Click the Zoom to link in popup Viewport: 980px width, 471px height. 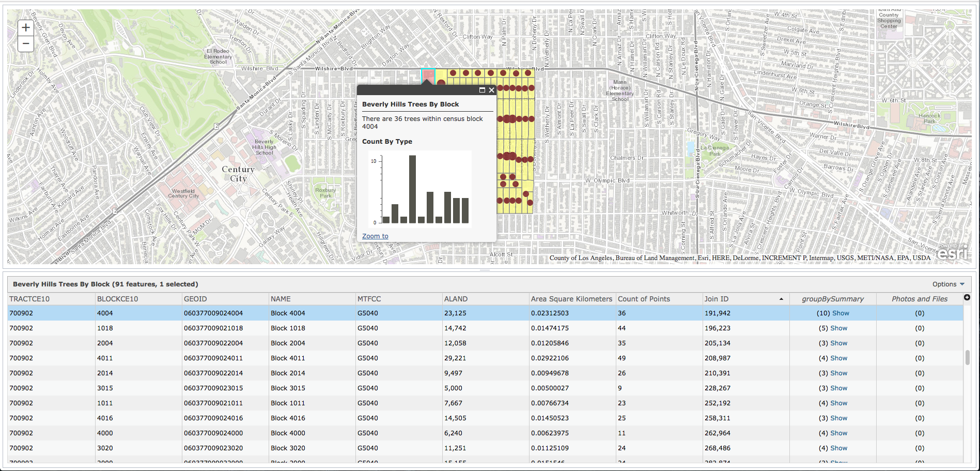375,236
